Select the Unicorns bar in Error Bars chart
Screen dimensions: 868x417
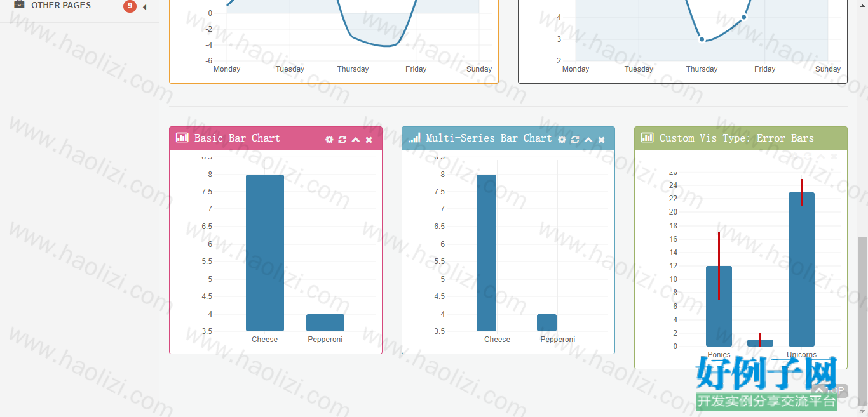point(801,269)
